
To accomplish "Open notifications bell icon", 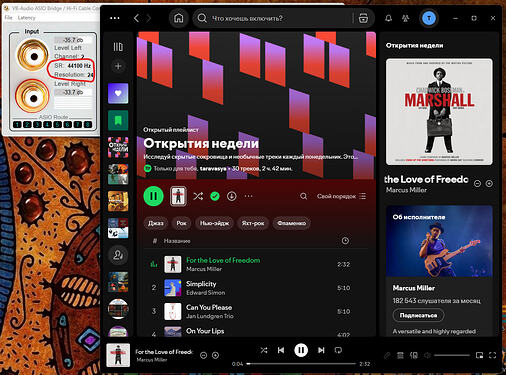I will 388,18.
